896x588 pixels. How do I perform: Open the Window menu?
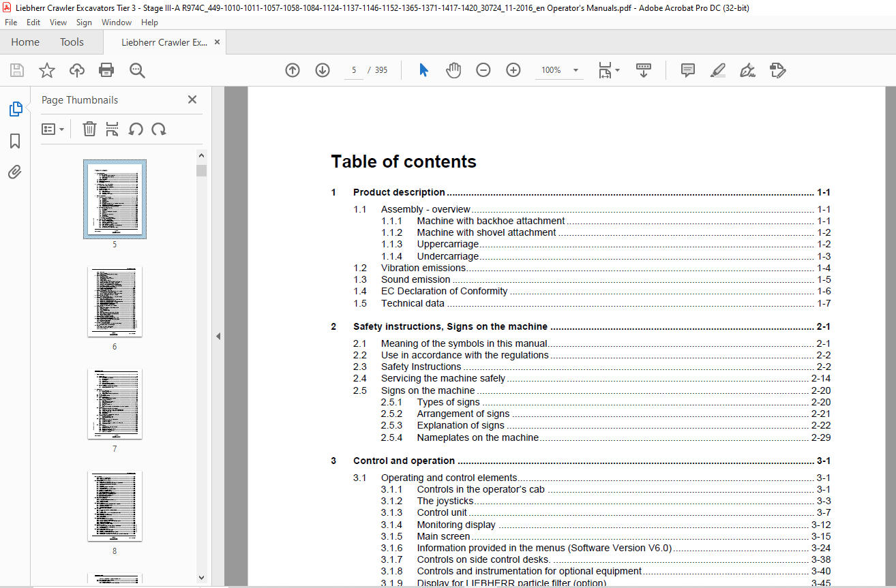point(117,22)
